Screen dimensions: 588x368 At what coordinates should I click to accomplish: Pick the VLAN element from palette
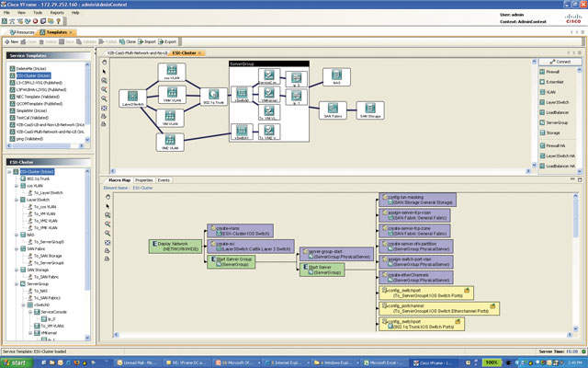[548, 92]
